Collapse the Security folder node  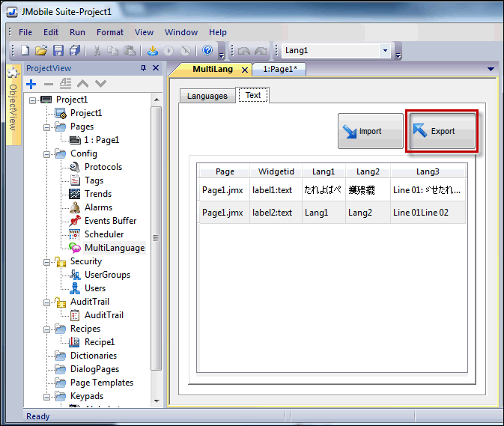tap(46, 261)
